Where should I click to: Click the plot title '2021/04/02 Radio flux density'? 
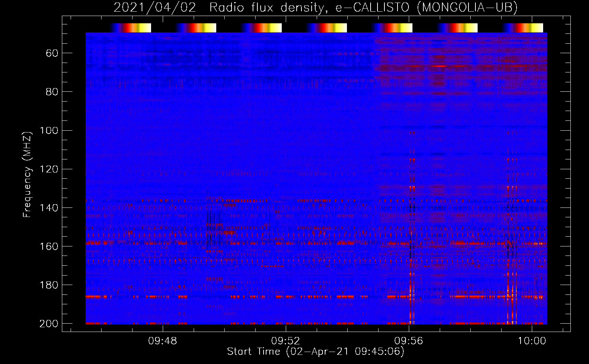point(218,7)
